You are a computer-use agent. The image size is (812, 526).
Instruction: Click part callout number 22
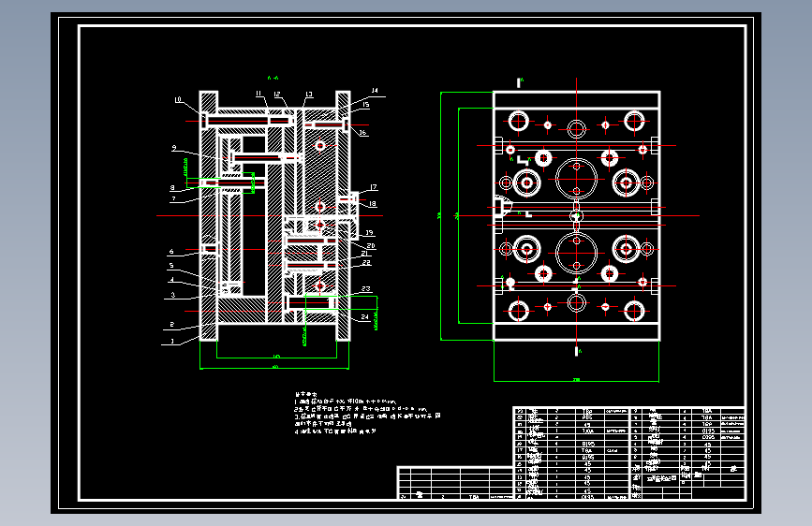(x=366, y=262)
